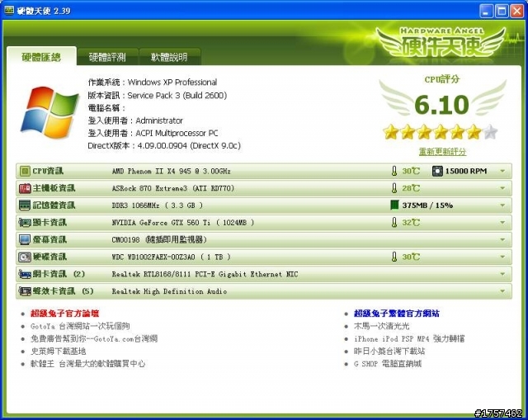Screen dimensions: 528x420
Task: Open the 木馬一次清光光 link
Action: [381, 326]
